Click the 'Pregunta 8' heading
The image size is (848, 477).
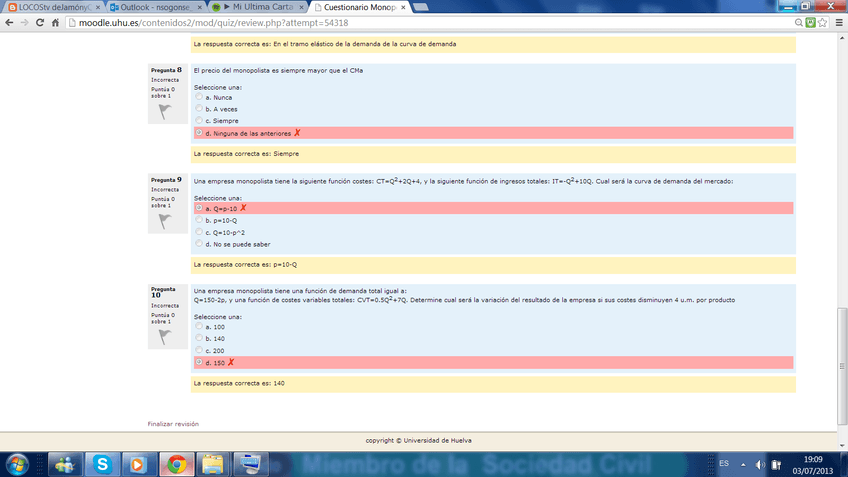[166, 70]
